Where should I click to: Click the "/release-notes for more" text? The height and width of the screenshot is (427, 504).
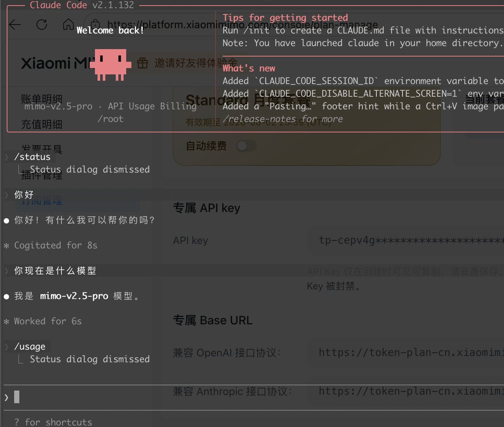tap(282, 119)
